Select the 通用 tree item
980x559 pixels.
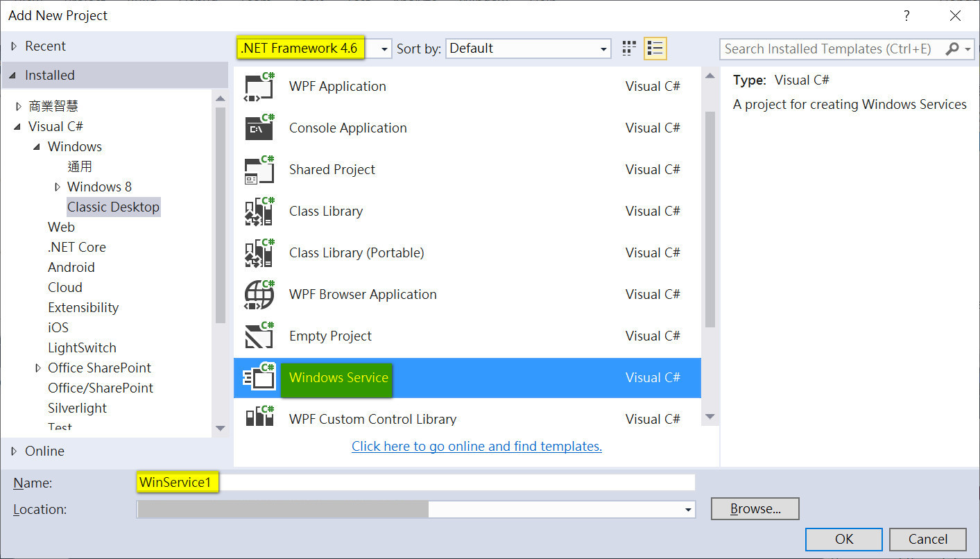coord(80,166)
